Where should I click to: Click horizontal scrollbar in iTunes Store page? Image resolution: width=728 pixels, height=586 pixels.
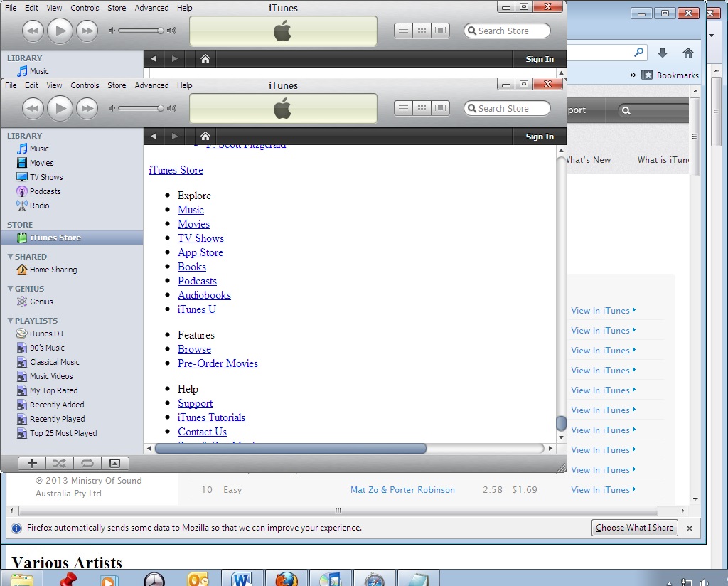click(291, 448)
